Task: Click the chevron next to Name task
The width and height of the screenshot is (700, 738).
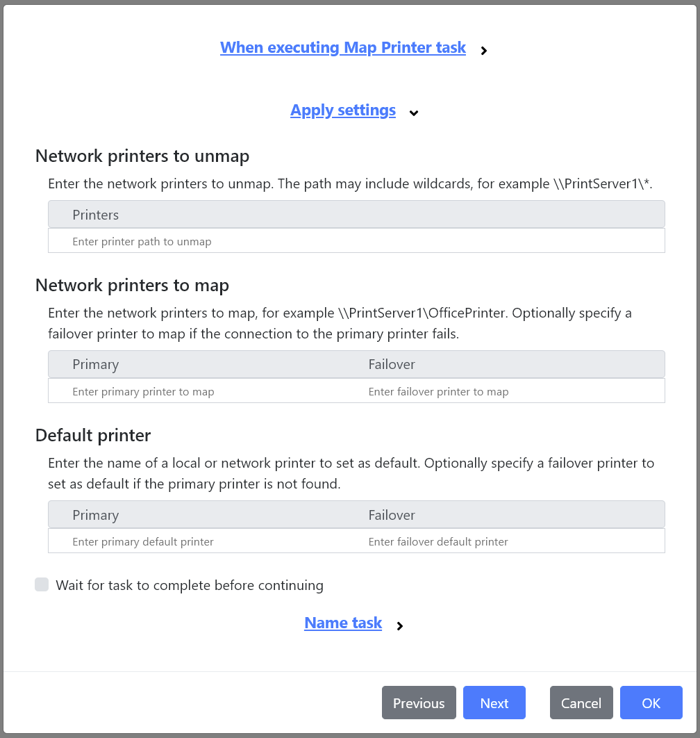Action: click(x=400, y=626)
